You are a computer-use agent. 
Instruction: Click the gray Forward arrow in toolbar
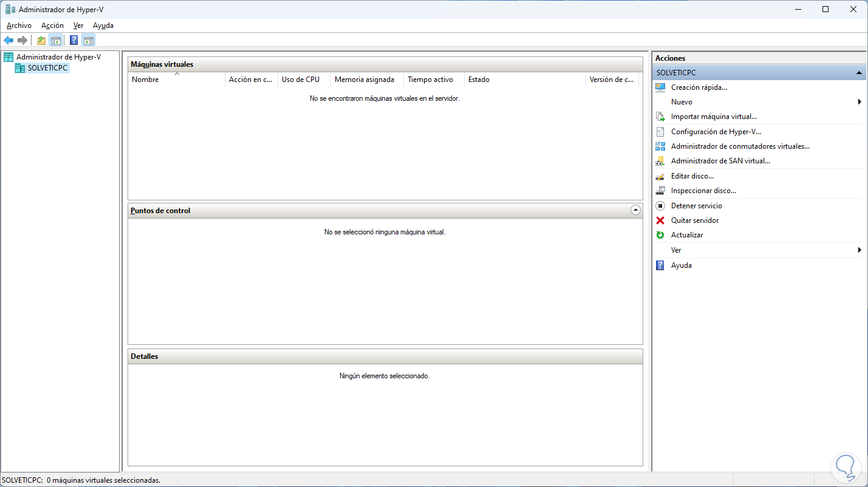point(22,41)
